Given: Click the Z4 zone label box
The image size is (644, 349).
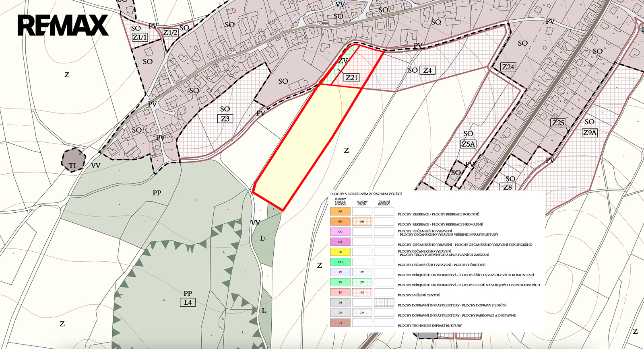Looking at the screenshot, I should pos(427,70).
